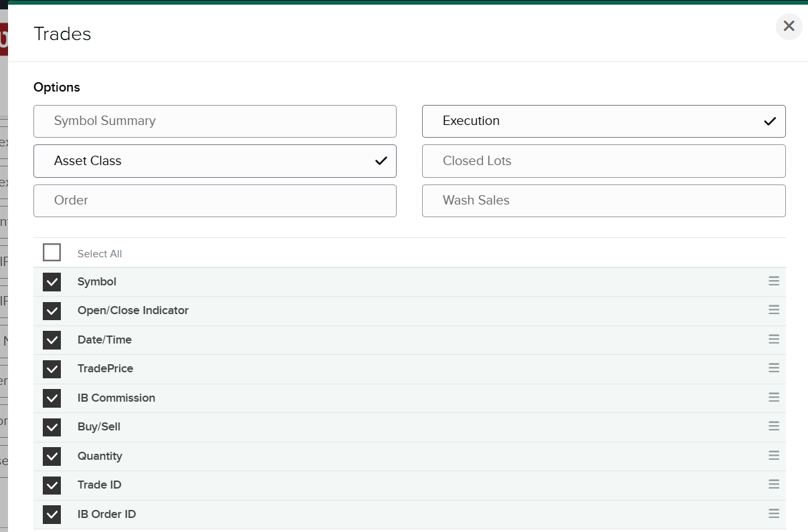Click the reorder handle for IB Commission
The image size is (808, 532).
click(774, 398)
